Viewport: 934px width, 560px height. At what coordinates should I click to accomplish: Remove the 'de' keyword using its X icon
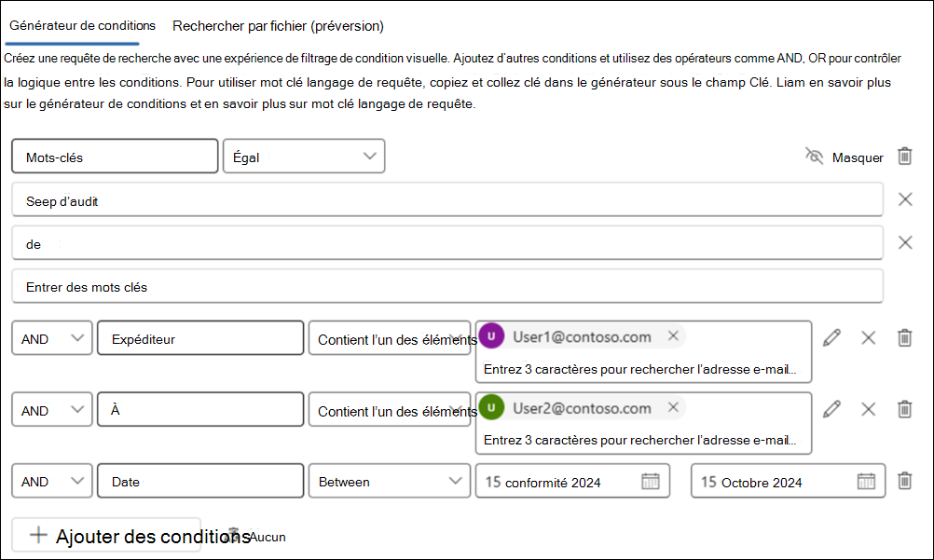(x=904, y=242)
